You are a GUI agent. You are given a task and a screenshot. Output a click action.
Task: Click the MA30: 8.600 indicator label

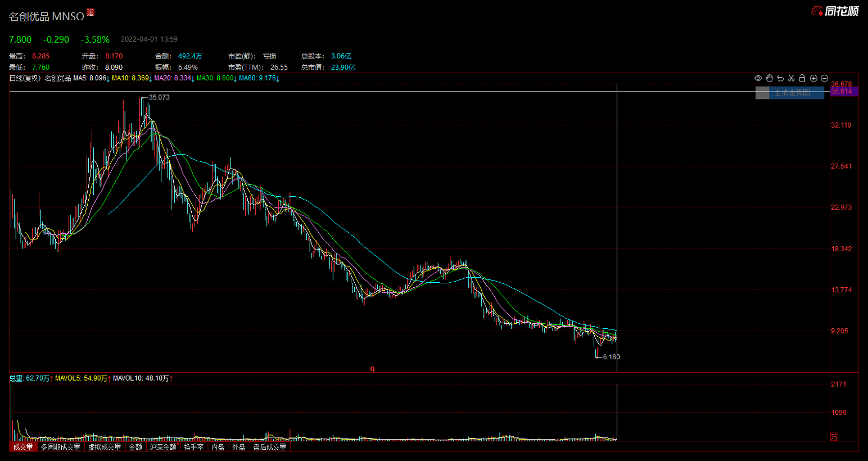click(216, 78)
